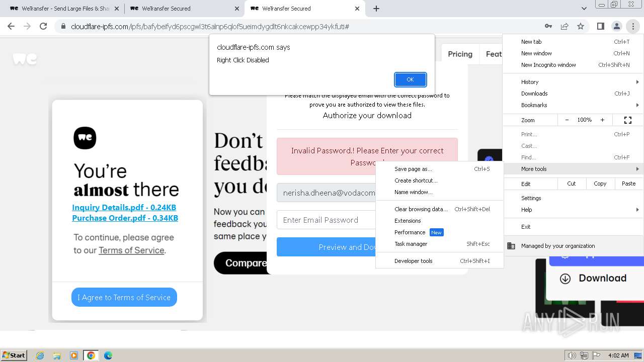The height and width of the screenshot is (362, 644).
Task: Click Cut in the Edit row
Action: point(572,184)
